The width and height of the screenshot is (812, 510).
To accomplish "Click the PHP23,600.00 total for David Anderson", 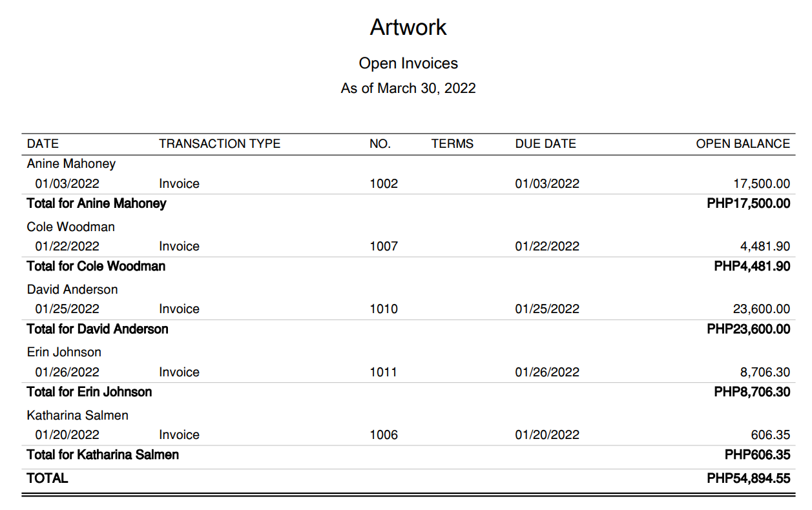I will coord(748,329).
